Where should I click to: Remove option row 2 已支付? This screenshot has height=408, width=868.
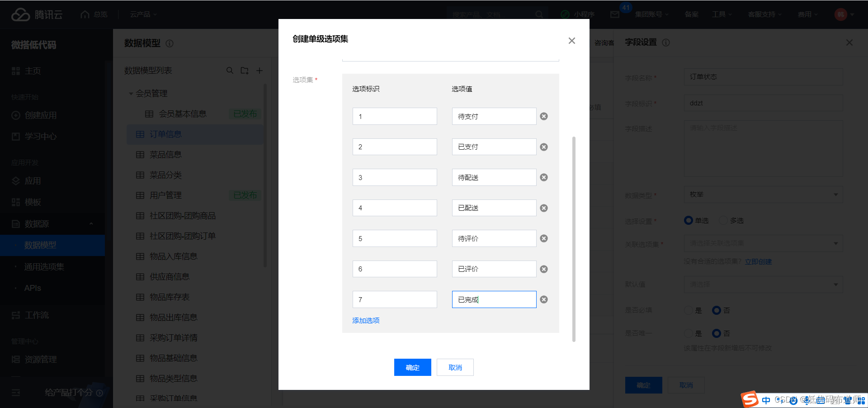[x=544, y=147]
